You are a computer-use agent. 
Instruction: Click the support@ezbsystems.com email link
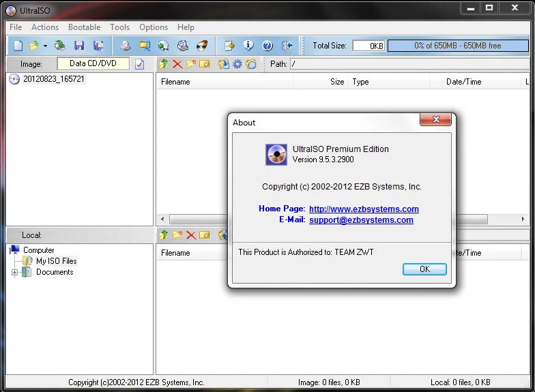pos(361,220)
